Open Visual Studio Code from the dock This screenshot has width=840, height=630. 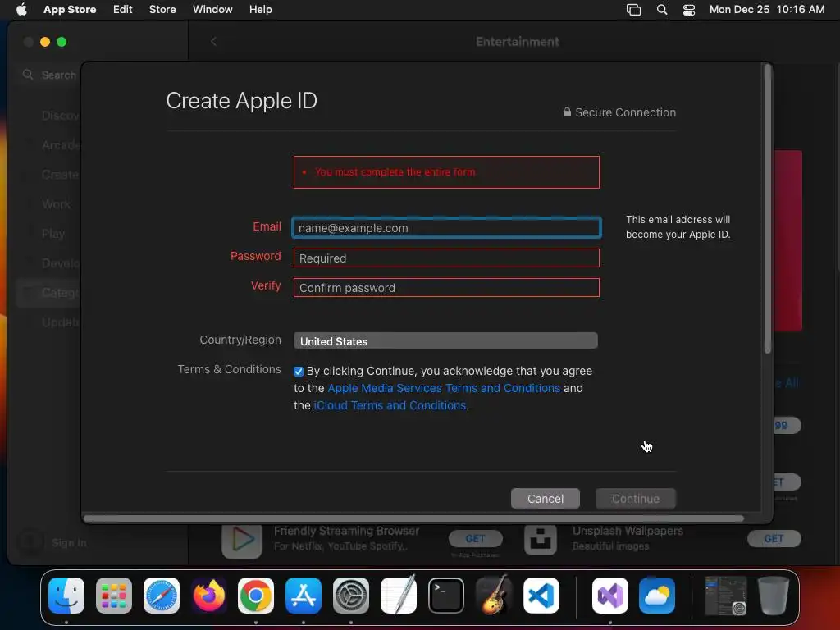tap(541, 596)
